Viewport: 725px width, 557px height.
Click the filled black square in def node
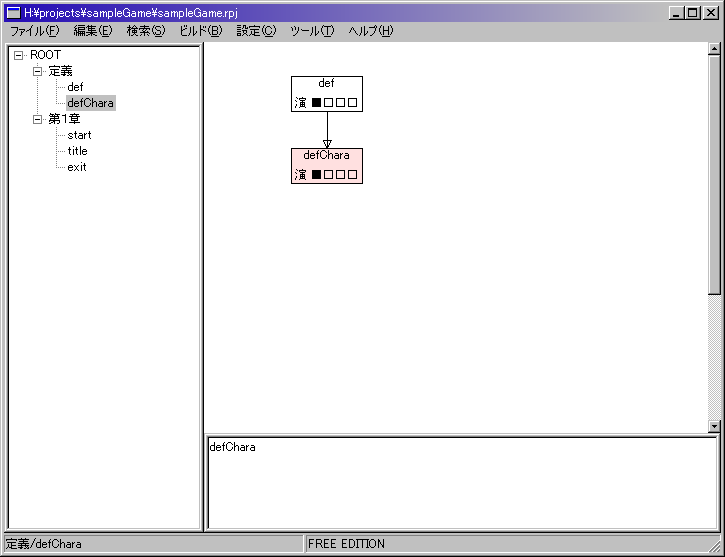(317, 103)
